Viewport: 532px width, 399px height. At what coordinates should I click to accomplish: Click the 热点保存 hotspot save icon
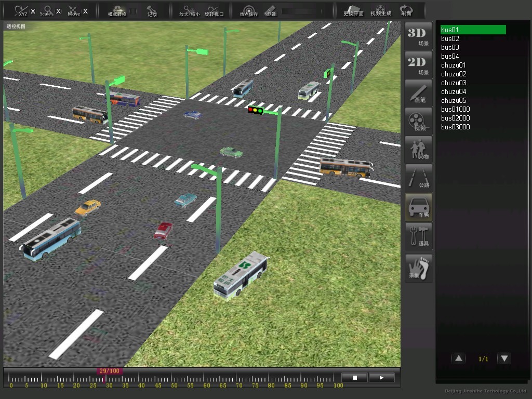click(x=249, y=11)
